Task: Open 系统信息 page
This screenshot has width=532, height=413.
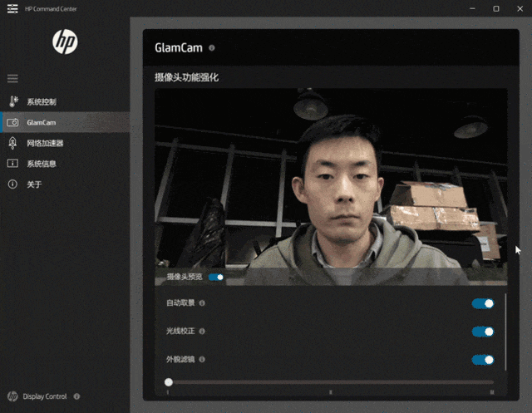Action: 65,164
